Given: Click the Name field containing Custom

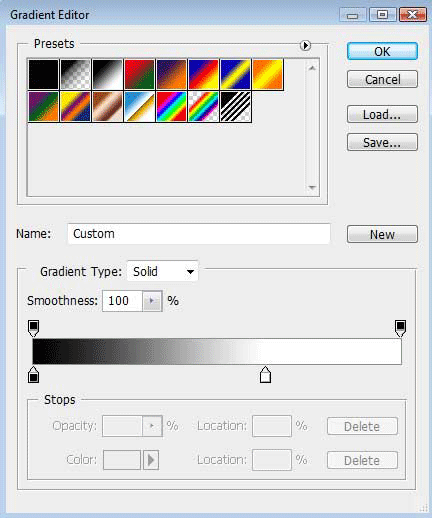Looking at the screenshot, I should point(199,234).
